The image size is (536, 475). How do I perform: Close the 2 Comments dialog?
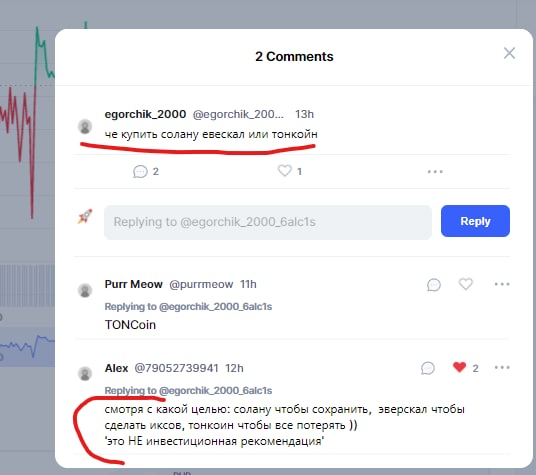click(509, 53)
